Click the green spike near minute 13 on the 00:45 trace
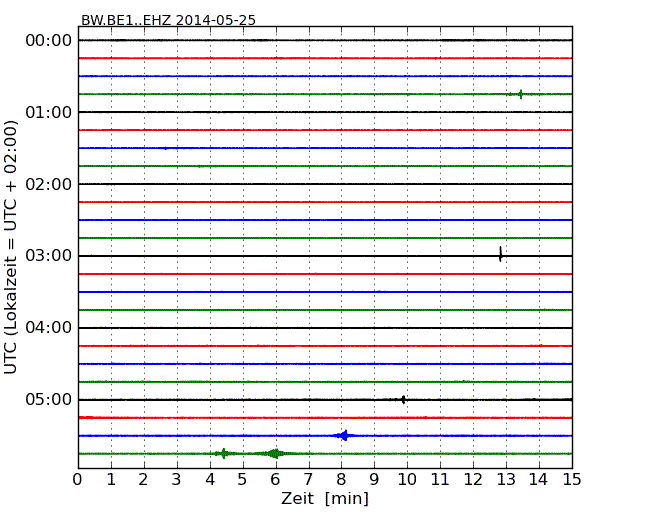This screenshot has width=650, height=520. [520, 94]
